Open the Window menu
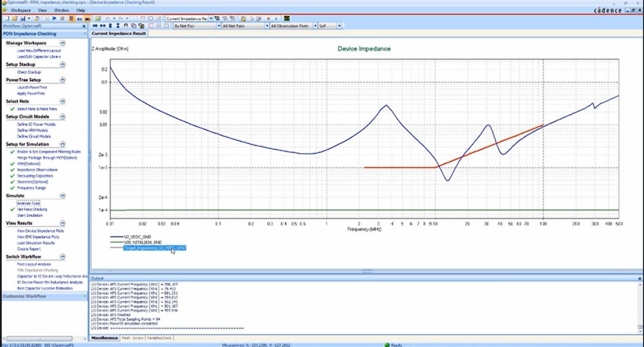Image resolution: width=644 pixels, height=347 pixels. 61,10
